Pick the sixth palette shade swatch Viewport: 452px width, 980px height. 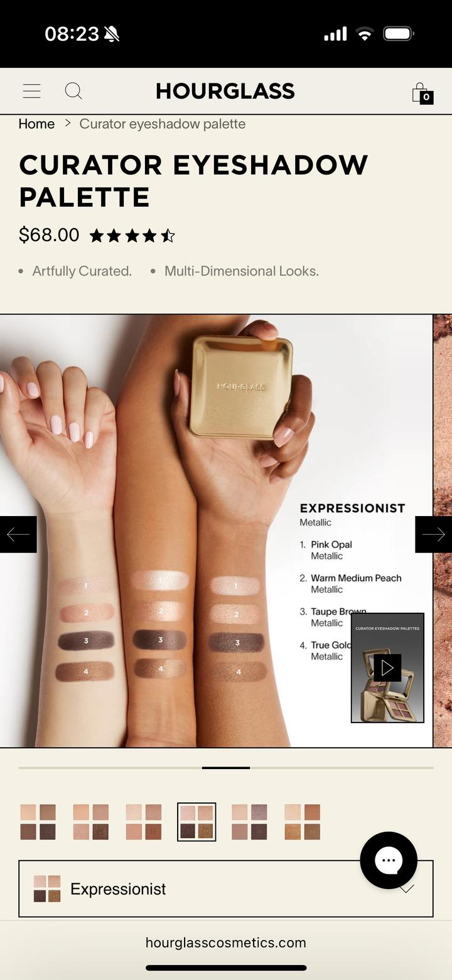(302, 822)
